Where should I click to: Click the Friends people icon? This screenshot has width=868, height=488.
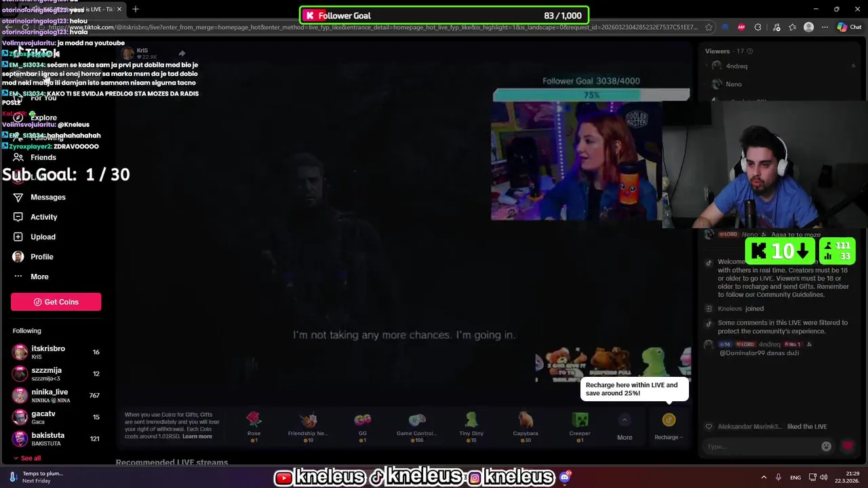tap(18, 157)
